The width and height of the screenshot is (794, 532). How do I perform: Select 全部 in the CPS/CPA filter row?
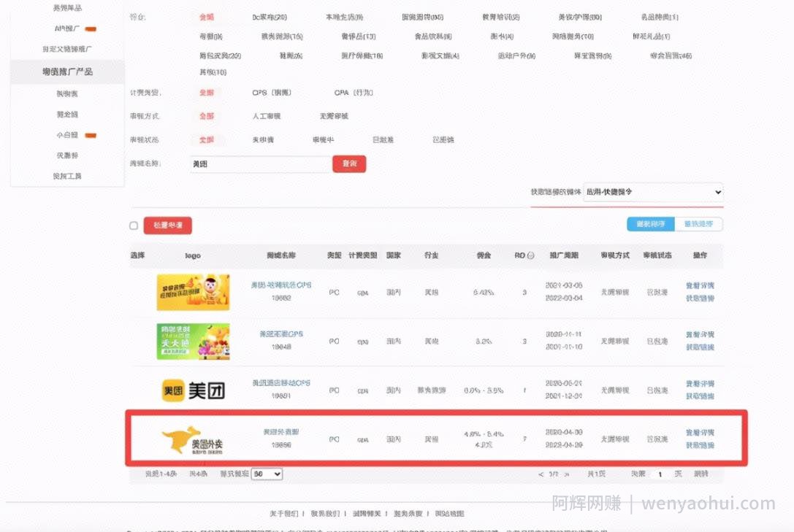207,93
